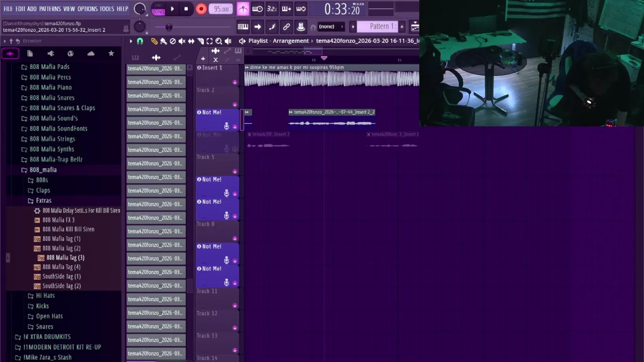Mute Track 13 with its dot
Viewport: 644px width, 362px height.
coord(234,350)
